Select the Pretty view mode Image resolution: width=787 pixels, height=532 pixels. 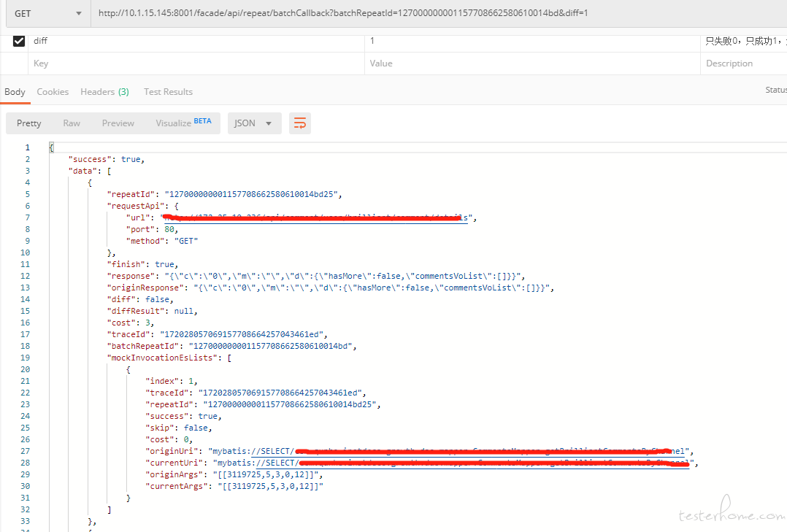click(x=29, y=123)
